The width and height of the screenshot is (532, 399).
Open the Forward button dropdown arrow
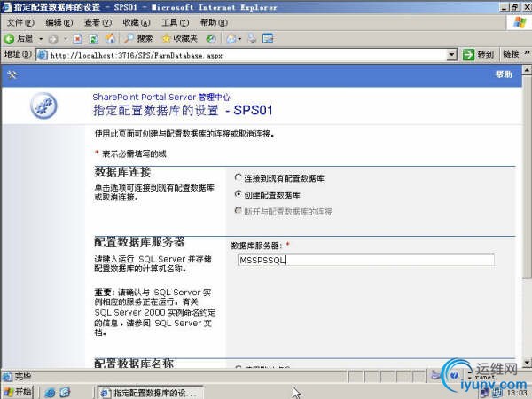[66, 39]
